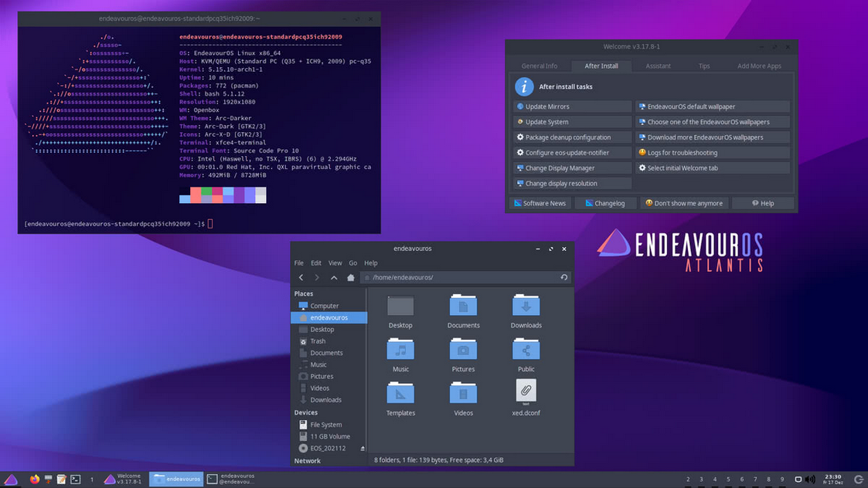Open the Documents folder icon in the main pane
Image resolution: width=868 pixels, height=488 pixels.
pyautogui.click(x=463, y=306)
